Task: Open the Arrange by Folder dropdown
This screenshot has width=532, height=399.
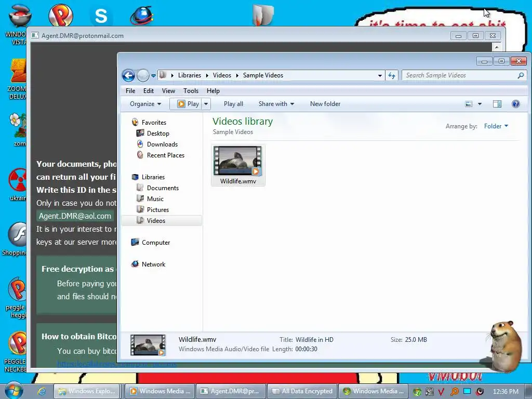Action: coord(496,126)
